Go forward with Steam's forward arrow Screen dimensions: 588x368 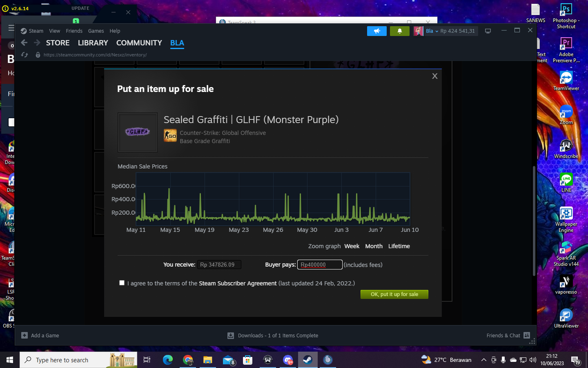click(37, 43)
